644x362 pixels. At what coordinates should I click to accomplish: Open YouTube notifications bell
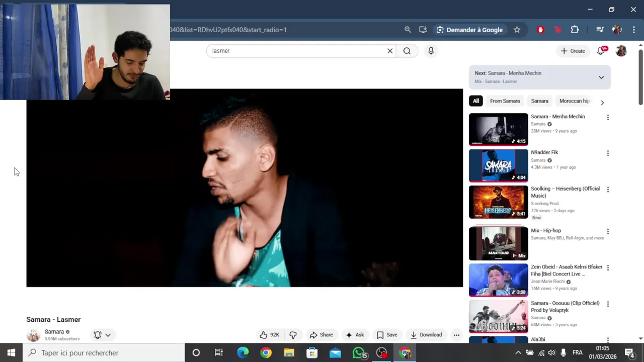tap(601, 51)
